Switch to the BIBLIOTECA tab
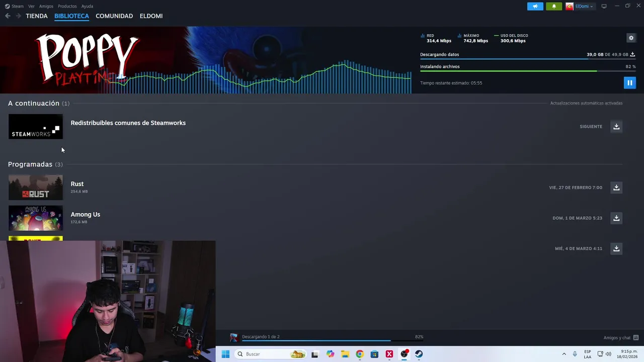The height and width of the screenshot is (362, 644). click(x=71, y=16)
